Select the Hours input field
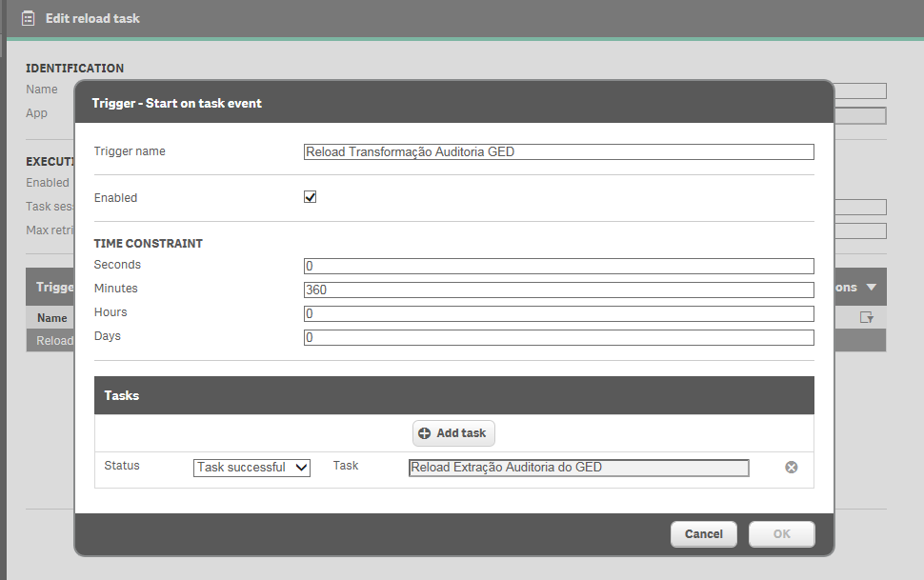 click(x=559, y=313)
